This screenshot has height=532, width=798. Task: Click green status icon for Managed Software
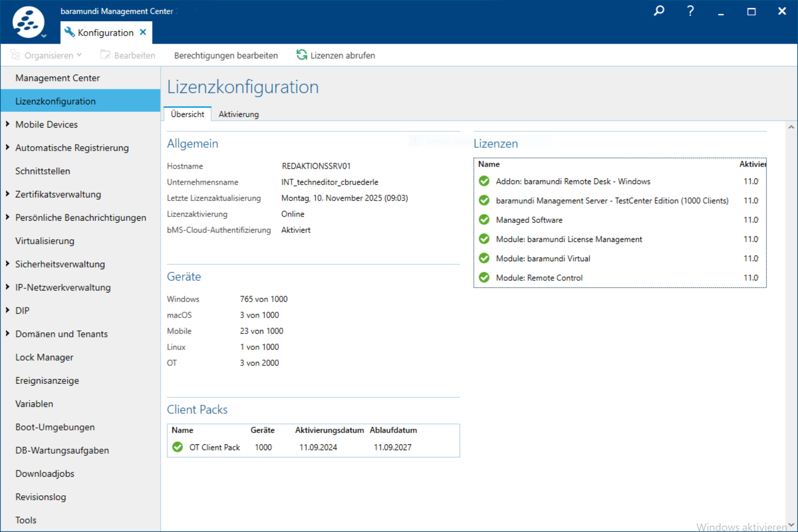coord(484,220)
